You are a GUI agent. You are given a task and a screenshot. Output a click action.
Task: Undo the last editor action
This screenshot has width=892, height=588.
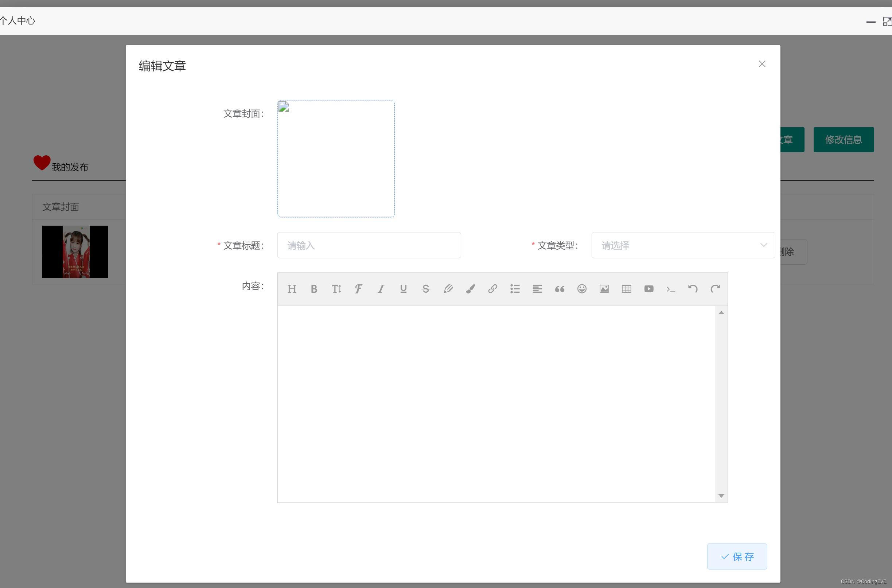tap(693, 289)
